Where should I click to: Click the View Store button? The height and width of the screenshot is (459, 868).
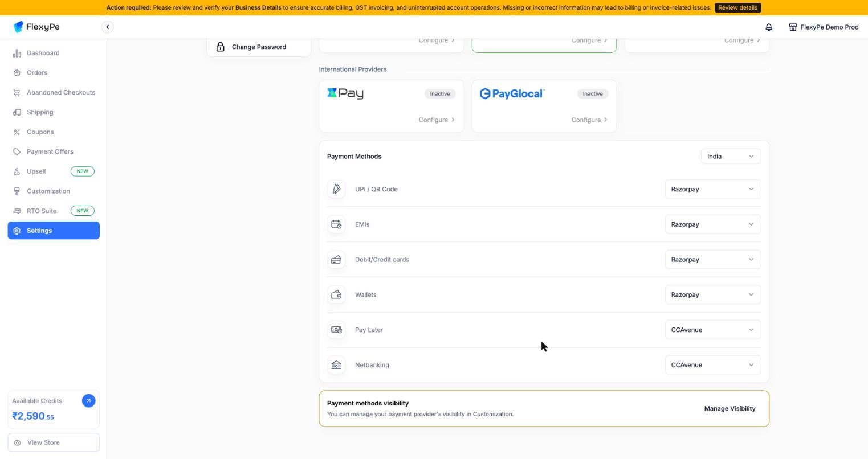tap(54, 442)
